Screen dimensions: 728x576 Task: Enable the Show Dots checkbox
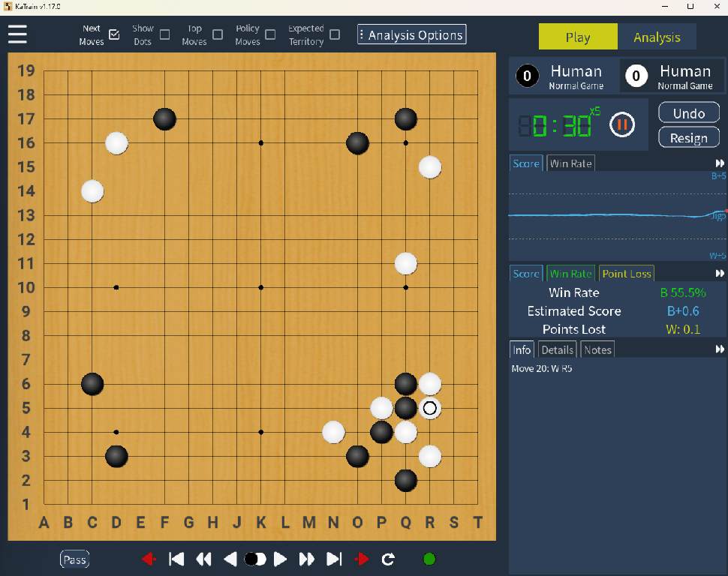click(165, 34)
